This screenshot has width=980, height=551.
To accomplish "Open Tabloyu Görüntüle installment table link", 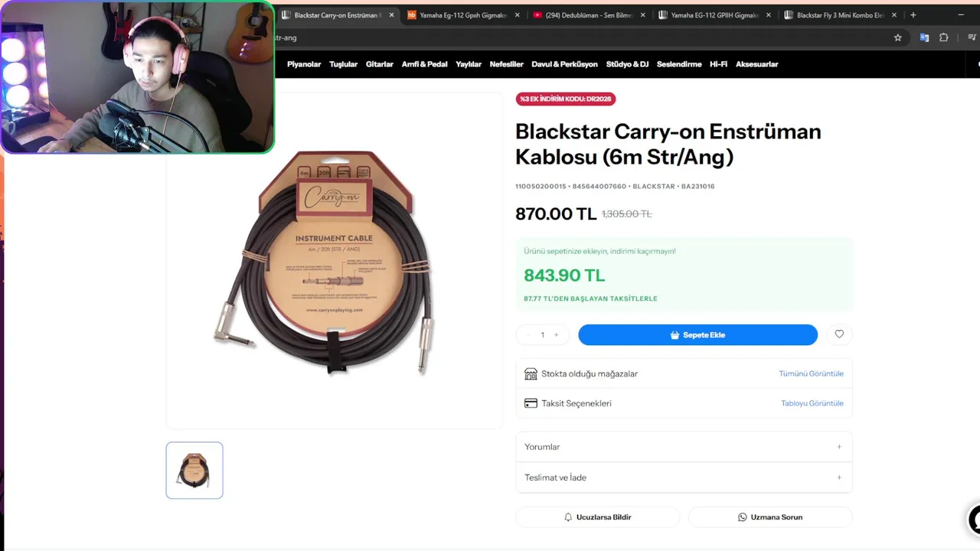I will pos(812,403).
